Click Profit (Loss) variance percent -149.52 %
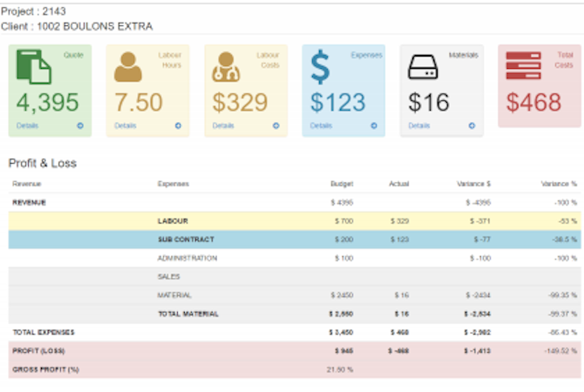This screenshot has height=392, width=584. click(560, 351)
